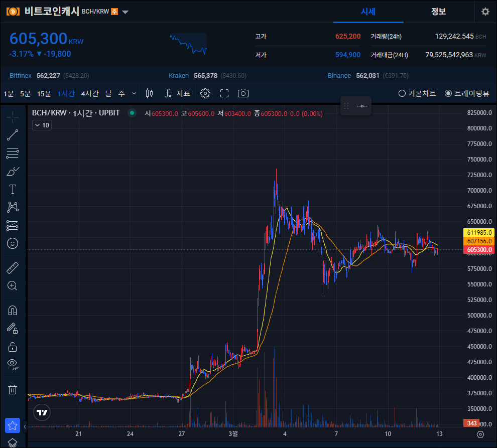This screenshot has height=448, width=497.
Task: Select the brush drawing tool
Action: (x=13, y=172)
